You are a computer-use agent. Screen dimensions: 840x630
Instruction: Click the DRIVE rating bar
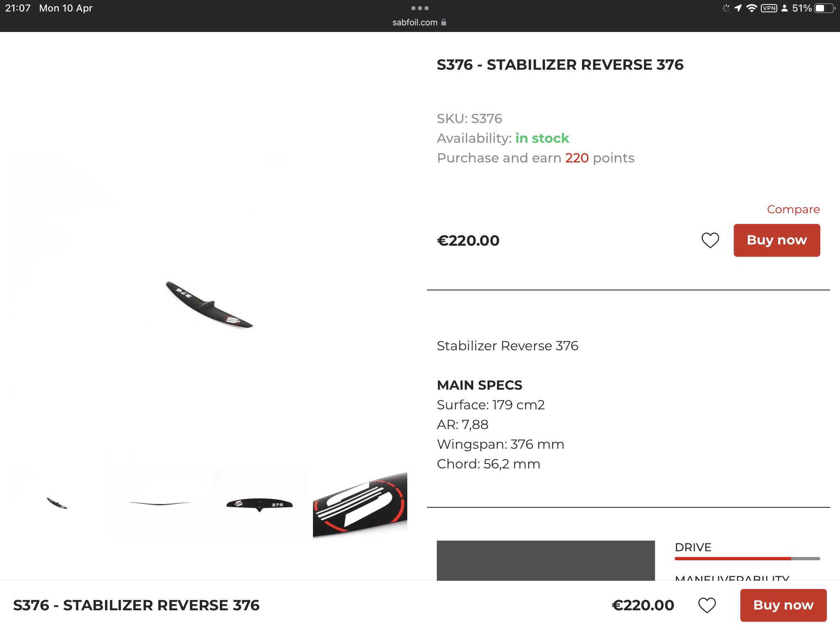pos(747,558)
